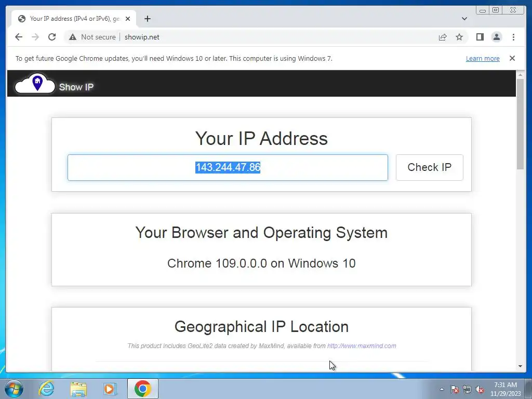The height and width of the screenshot is (399, 532).
Task: Click the Chrome 109.0.0.0 on Windows 10 text
Action: tap(261, 263)
